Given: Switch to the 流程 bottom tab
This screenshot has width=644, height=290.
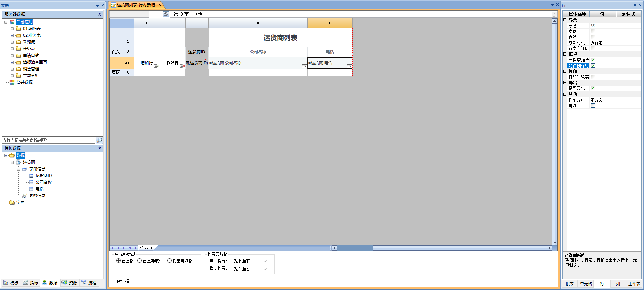Looking at the screenshot, I should click(x=89, y=283).
